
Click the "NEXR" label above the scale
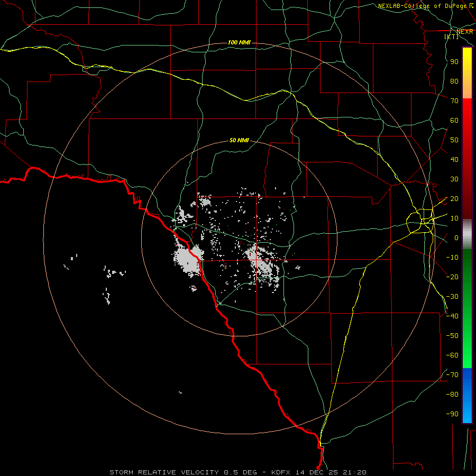464,32
